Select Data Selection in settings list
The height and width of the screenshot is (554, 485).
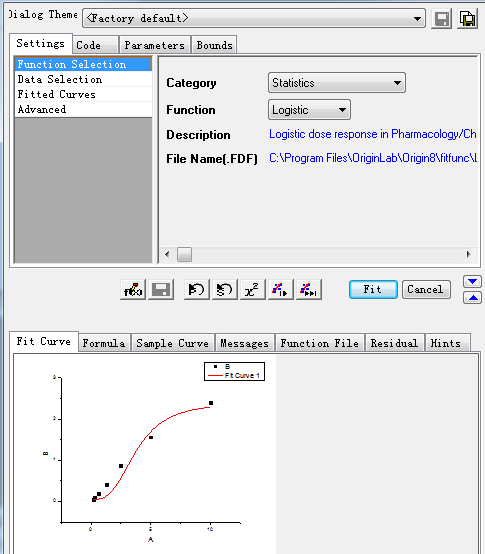83,79
